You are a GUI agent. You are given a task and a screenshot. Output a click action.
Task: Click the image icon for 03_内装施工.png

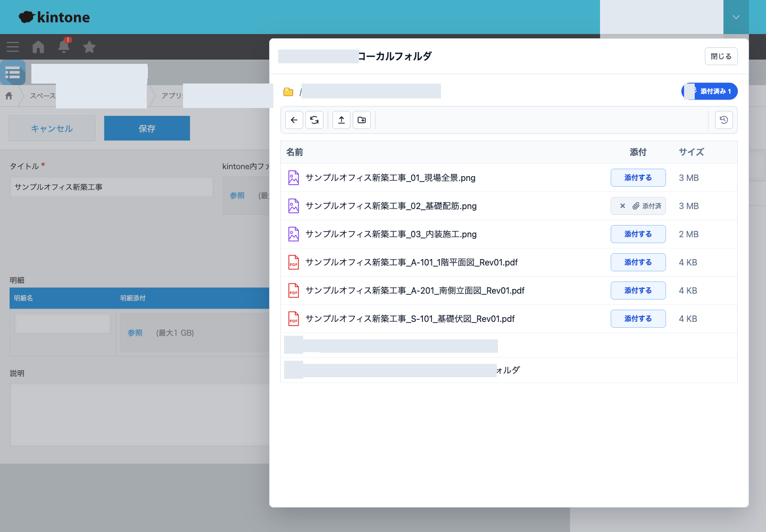(294, 234)
